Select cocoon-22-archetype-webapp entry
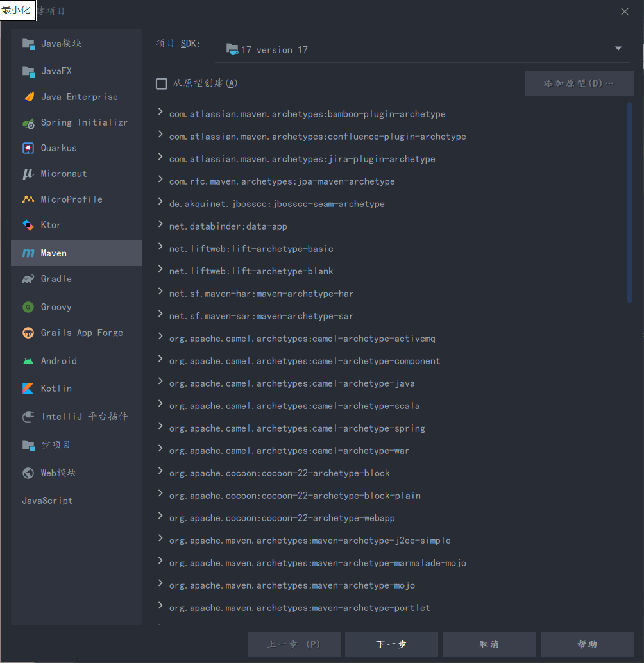Screen dimensions: 644x663 click(282, 517)
